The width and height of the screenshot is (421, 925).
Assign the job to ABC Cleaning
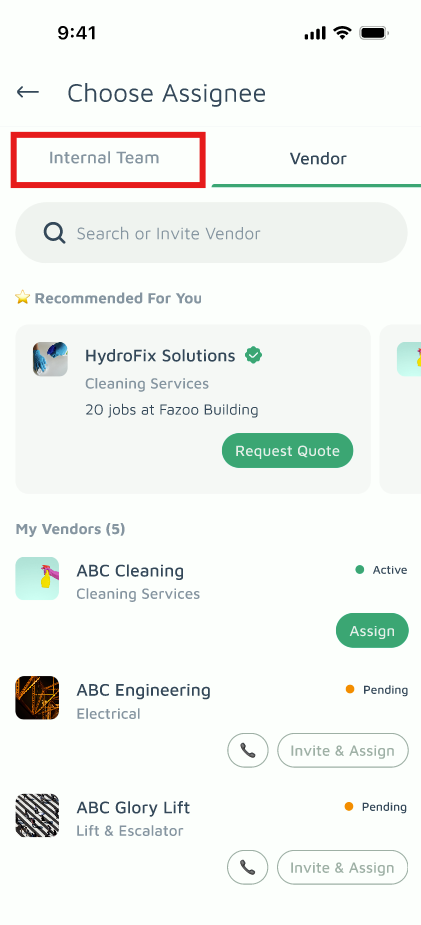click(x=372, y=631)
